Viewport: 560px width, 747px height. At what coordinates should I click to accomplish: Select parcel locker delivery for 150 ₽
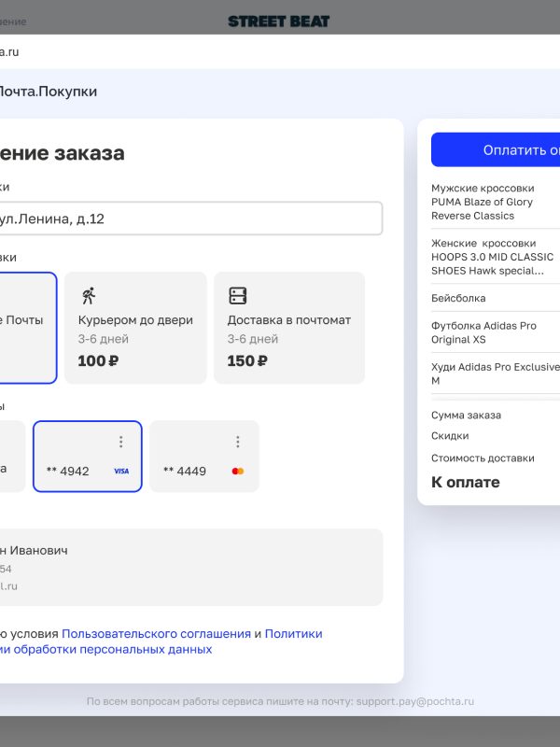(x=289, y=328)
